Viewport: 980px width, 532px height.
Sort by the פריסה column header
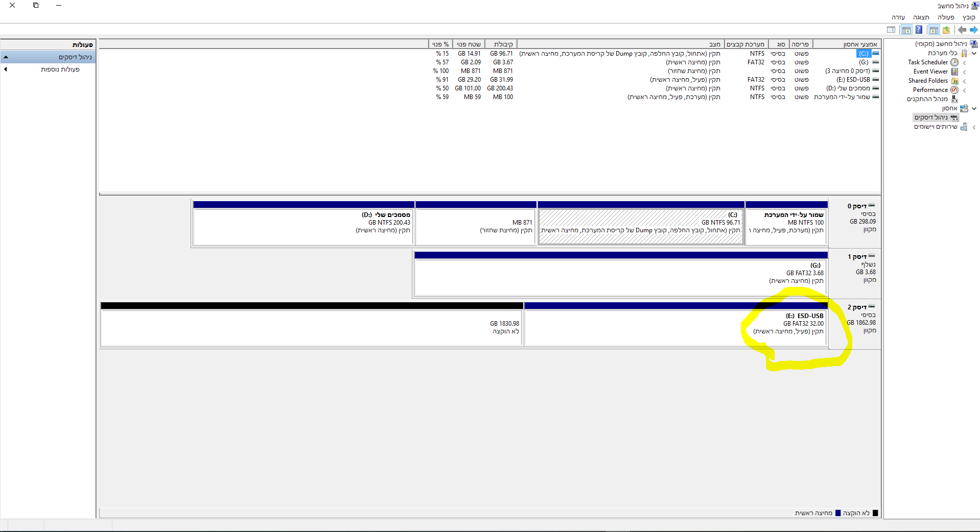pyautogui.click(x=801, y=44)
